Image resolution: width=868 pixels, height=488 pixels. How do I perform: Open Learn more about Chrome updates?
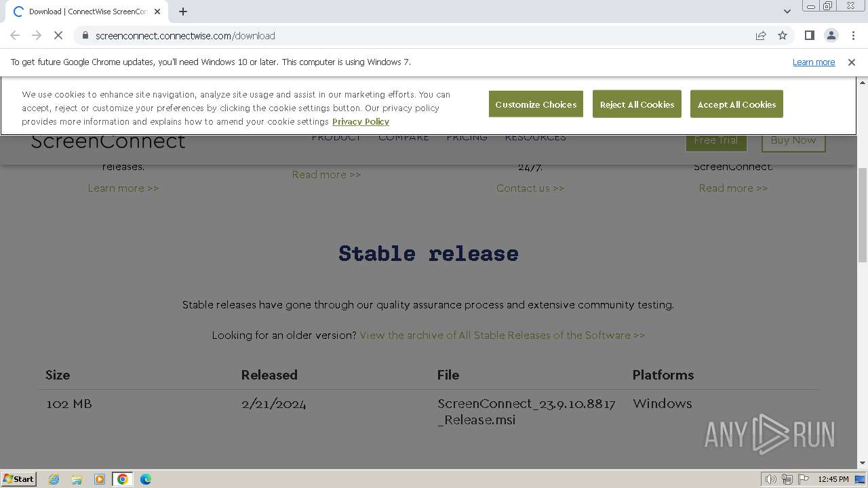click(x=814, y=62)
